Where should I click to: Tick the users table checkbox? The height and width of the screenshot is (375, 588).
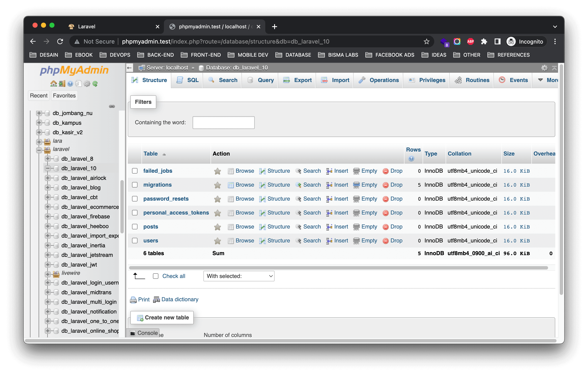tap(135, 241)
